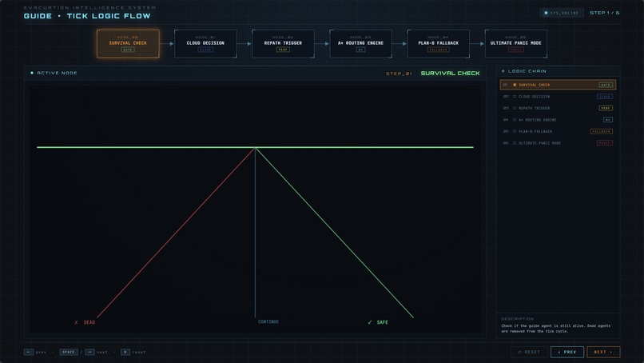The width and height of the screenshot is (644, 363).
Task: Select the A* Routing Engine node card
Action: tap(360, 44)
